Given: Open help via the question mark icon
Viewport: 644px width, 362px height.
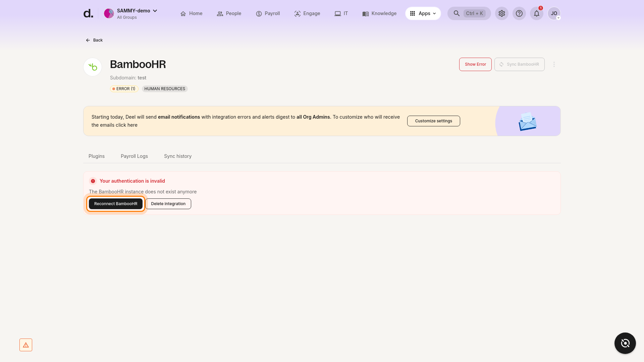Looking at the screenshot, I should tap(519, 13).
